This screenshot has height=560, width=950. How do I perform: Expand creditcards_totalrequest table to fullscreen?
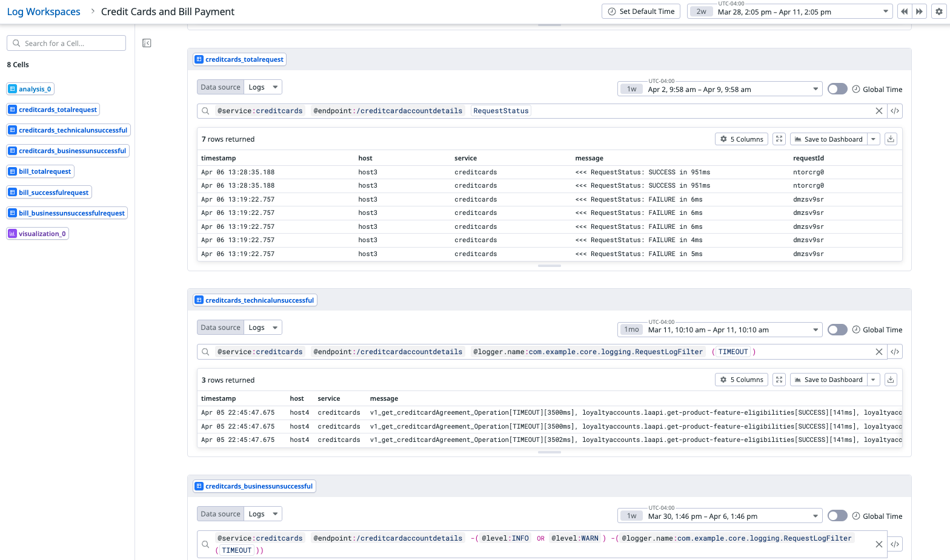click(779, 139)
